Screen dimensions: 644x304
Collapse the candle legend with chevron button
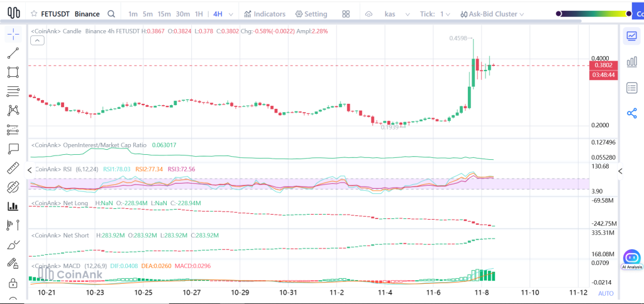pos(37,40)
